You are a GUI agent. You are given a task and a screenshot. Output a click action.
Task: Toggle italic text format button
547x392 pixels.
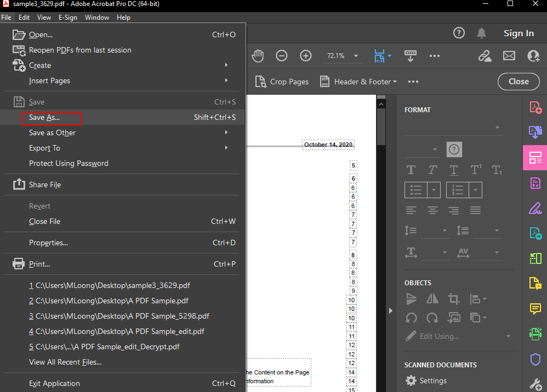tap(432, 170)
